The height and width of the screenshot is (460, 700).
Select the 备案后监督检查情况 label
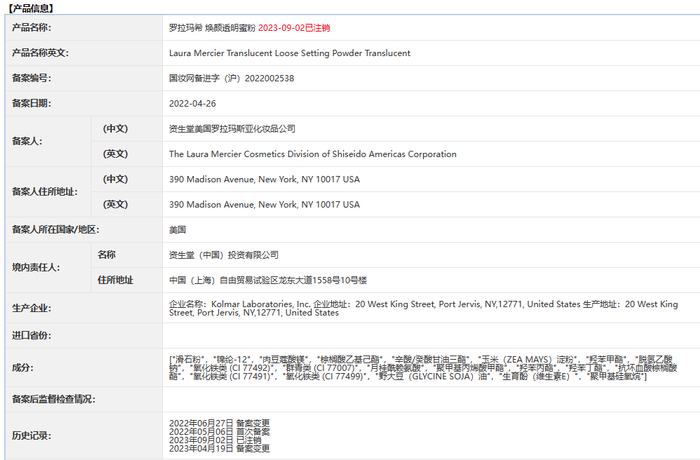click(x=54, y=399)
